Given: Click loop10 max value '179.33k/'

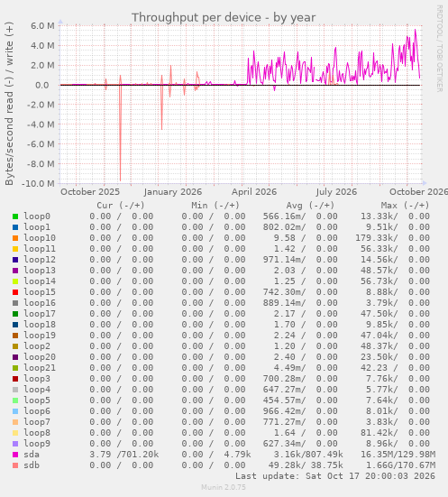Looking at the screenshot, I should tap(377, 238).
